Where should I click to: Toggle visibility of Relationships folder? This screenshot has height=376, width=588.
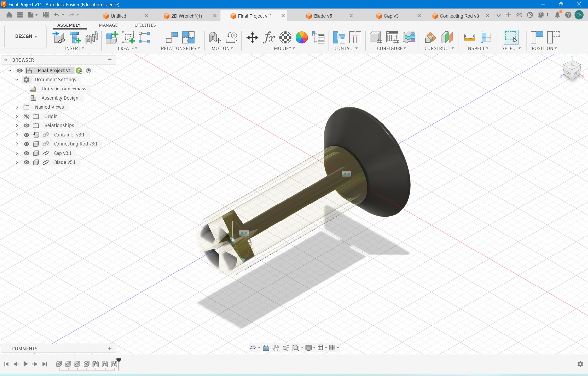(26, 125)
